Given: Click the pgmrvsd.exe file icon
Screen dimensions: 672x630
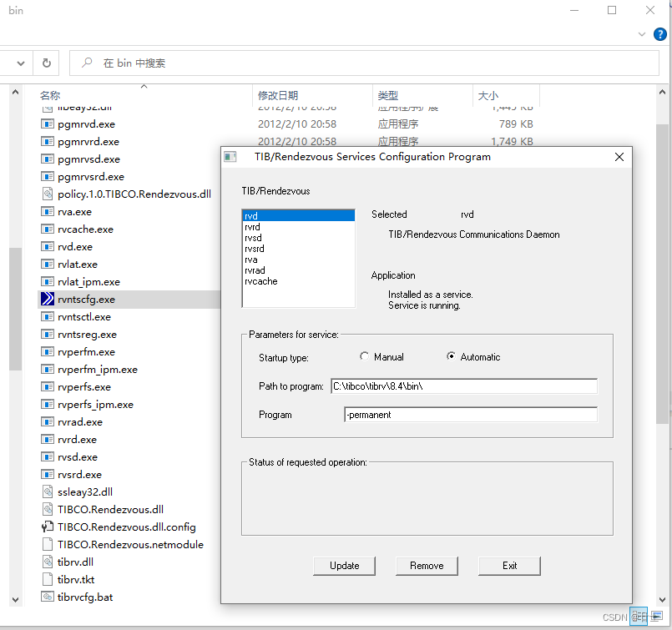Looking at the screenshot, I should [x=47, y=159].
